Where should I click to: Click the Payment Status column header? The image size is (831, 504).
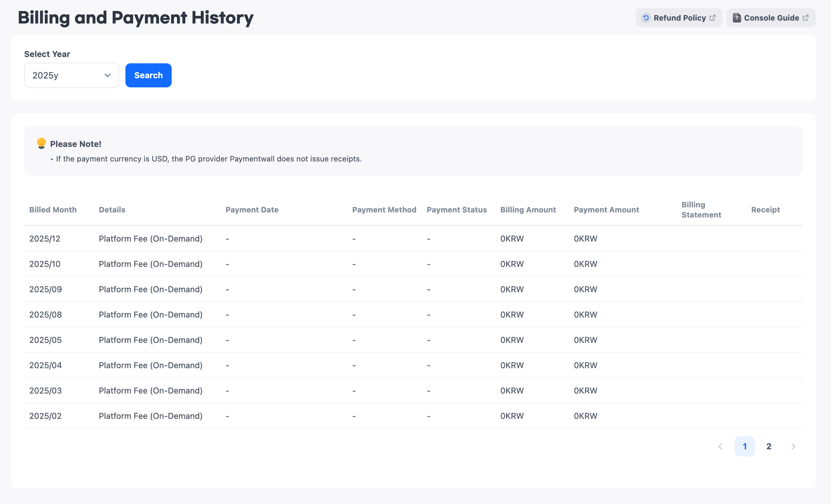coord(457,210)
